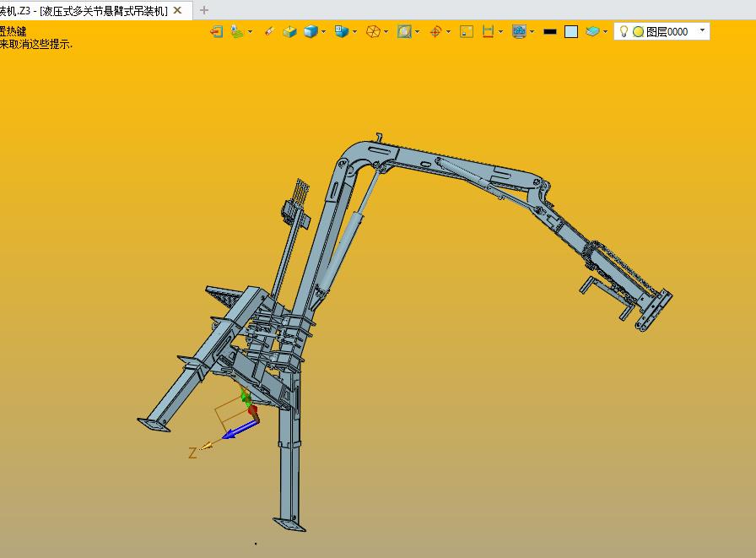Expand the 图层0000 layer dropdown

[703, 30]
